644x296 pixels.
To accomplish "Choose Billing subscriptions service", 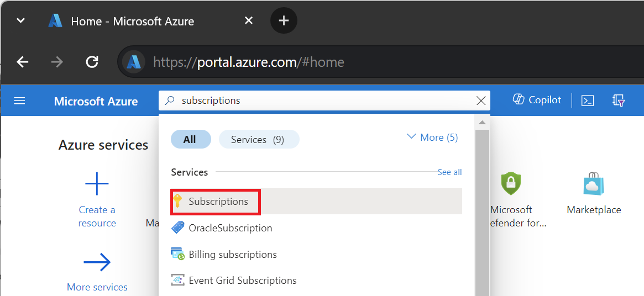I will [316, 254].
